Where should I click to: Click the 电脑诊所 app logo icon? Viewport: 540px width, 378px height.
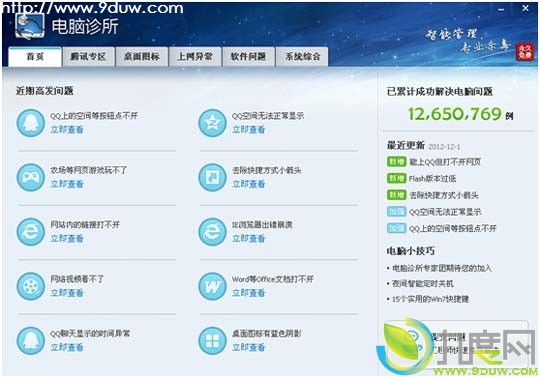point(30,26)
